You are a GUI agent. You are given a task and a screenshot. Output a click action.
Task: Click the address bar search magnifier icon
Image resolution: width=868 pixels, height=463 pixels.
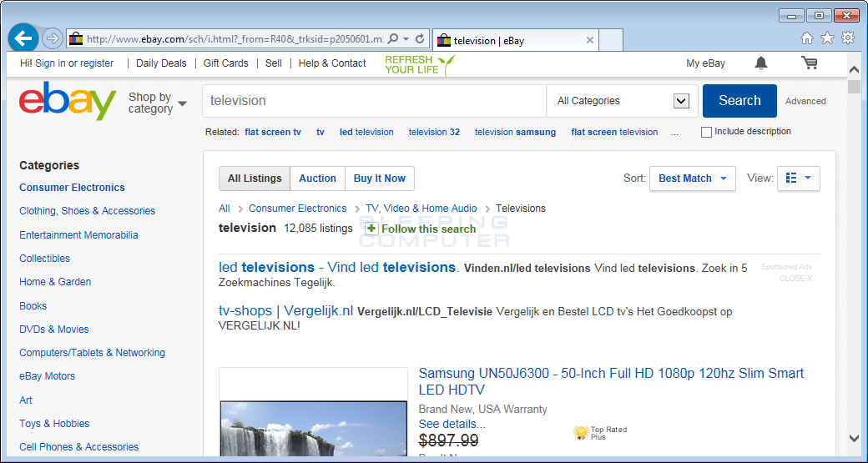tap(393, 38)
